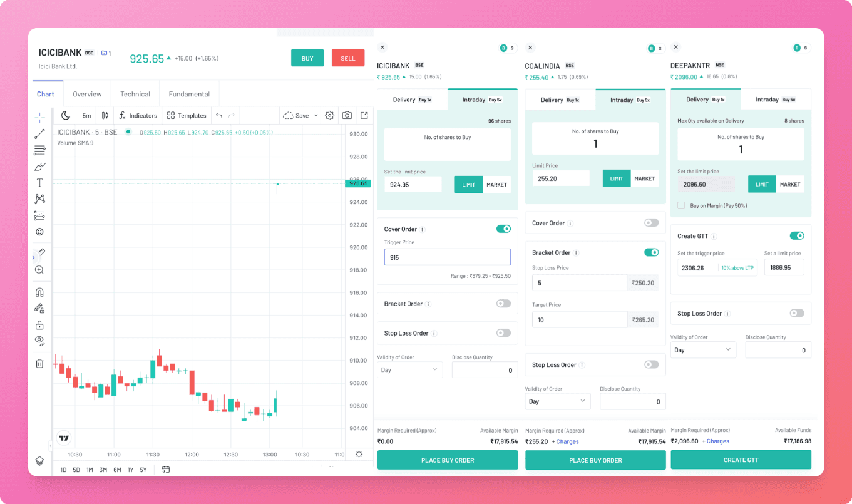Activate the zoom in tool

[x=39, y=270]
